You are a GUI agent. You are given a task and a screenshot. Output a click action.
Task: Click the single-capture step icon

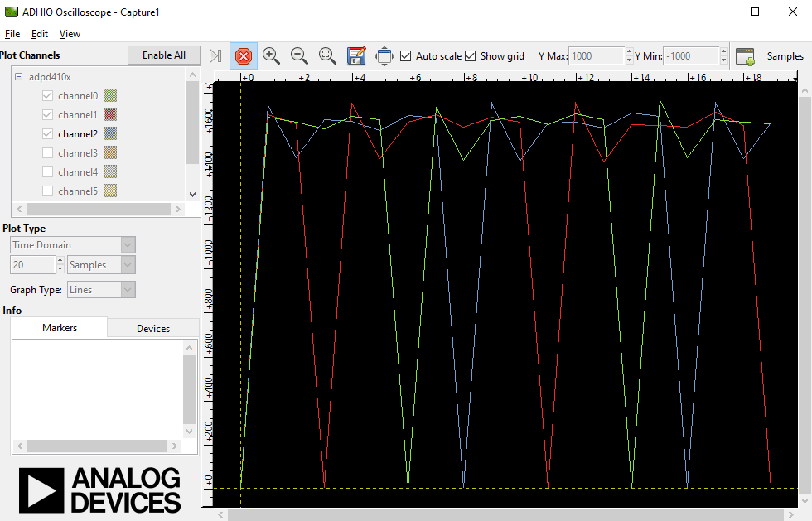tap(215, 56)
